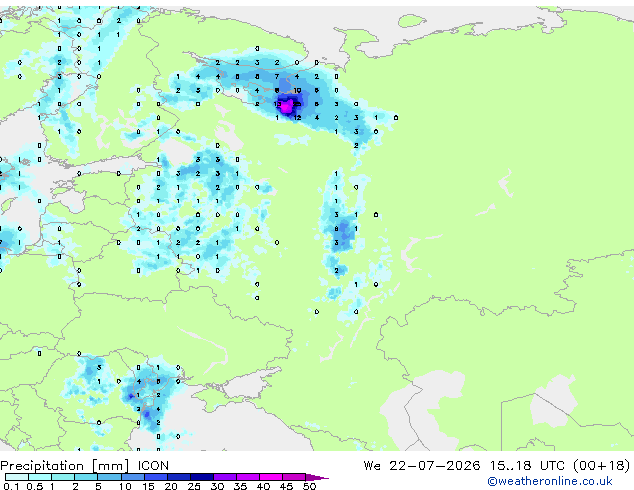The image size is (634, 490).
Task: Click the 1–2 mm legend color box
Action: click(x=63, y=477)
